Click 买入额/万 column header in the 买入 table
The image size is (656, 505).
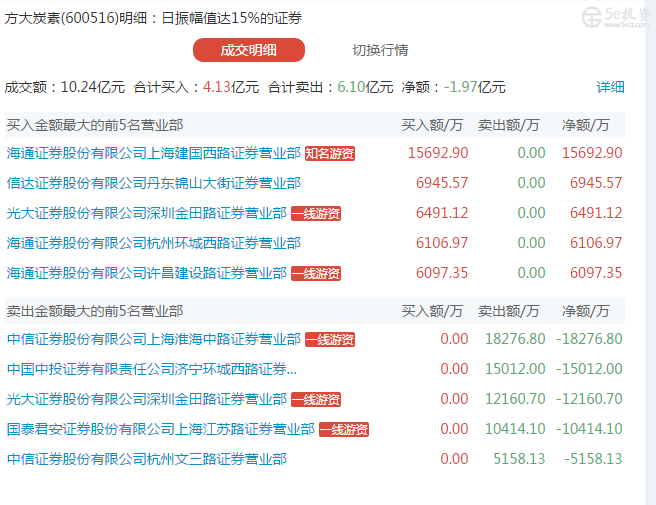[432, 125]
